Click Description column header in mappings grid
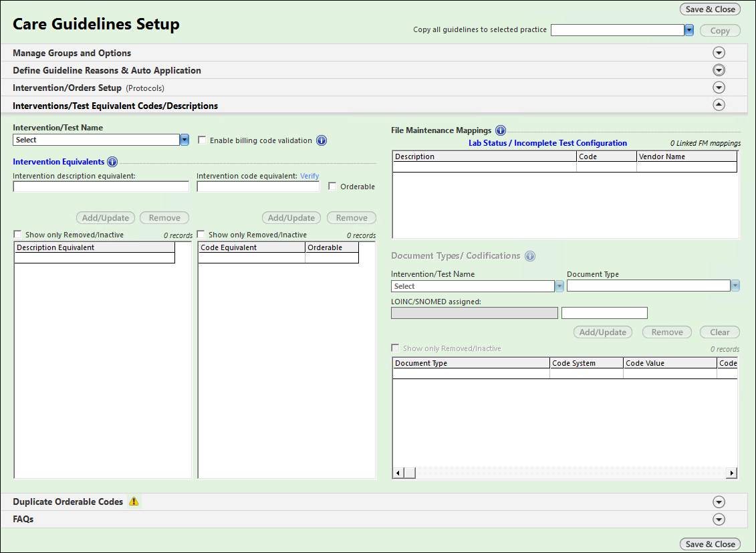 (485, 156)
